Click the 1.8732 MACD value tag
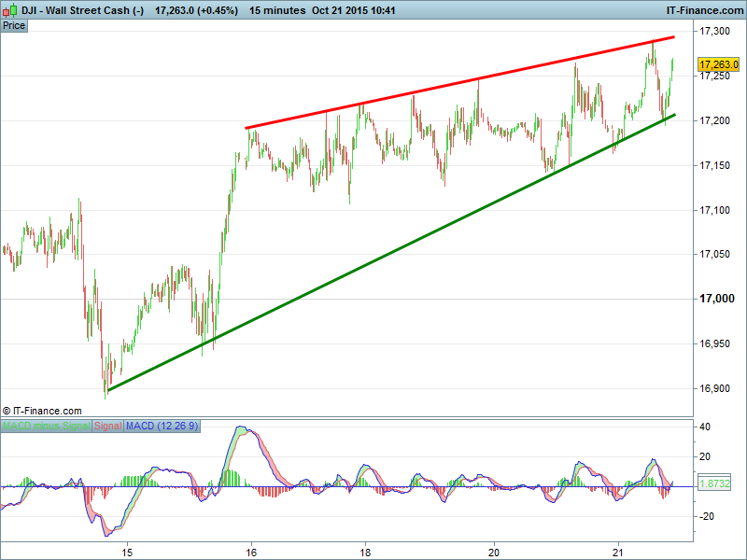 pos(714,484)
